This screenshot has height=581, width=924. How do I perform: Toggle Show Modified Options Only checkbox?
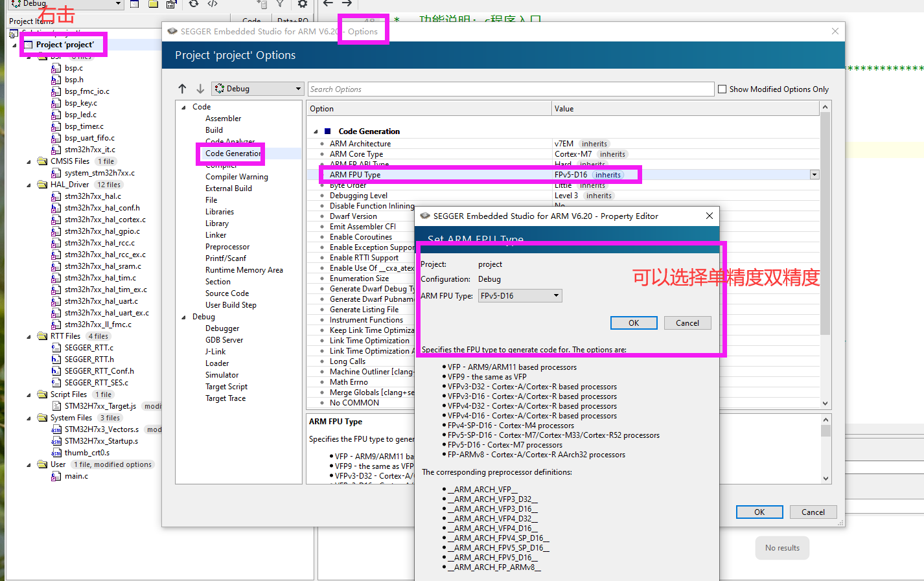tap(722, 89)
